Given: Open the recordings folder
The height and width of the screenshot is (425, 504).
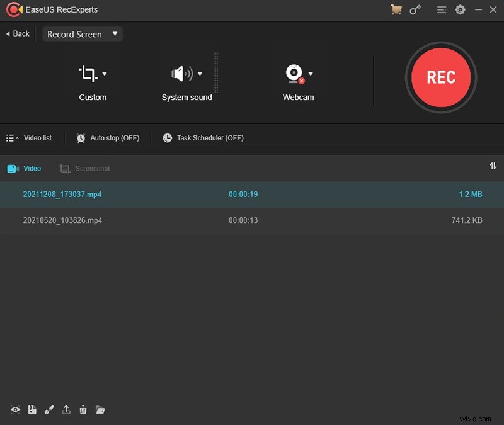Looking at the screenshot, I should click(x=100, y=410).
